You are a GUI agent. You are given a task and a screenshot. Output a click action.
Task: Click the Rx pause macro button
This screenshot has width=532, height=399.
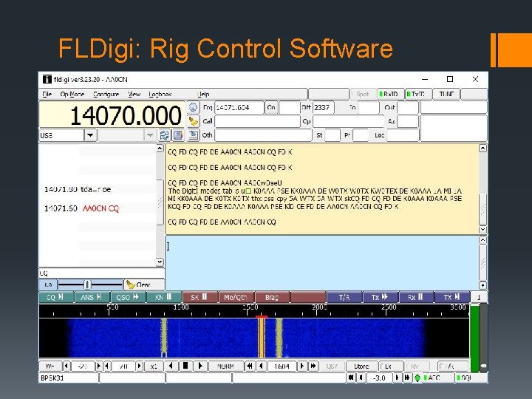pos(416,297)
